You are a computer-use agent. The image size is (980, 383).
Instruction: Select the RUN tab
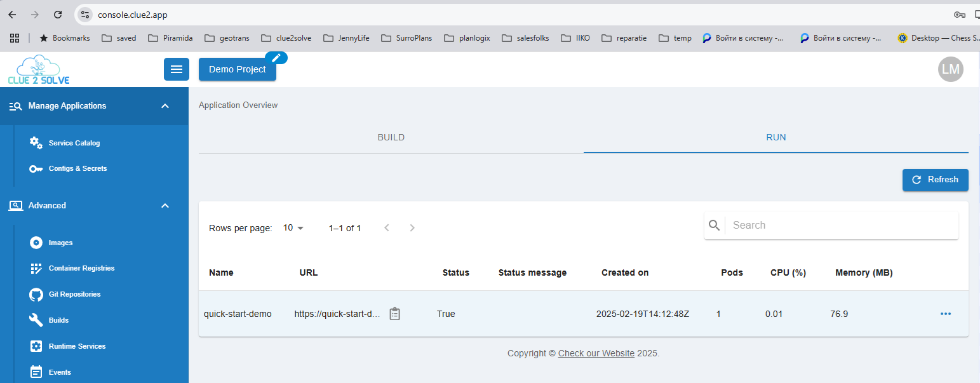(x=775, y=138)
